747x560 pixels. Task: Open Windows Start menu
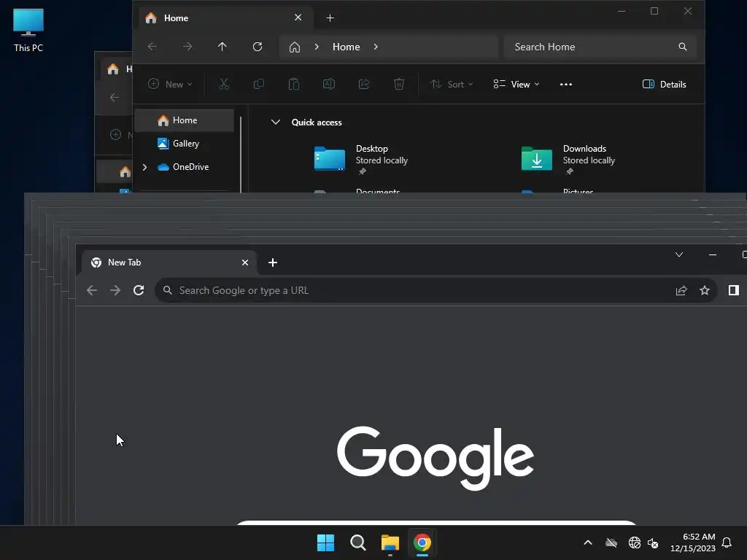point(326,542)
